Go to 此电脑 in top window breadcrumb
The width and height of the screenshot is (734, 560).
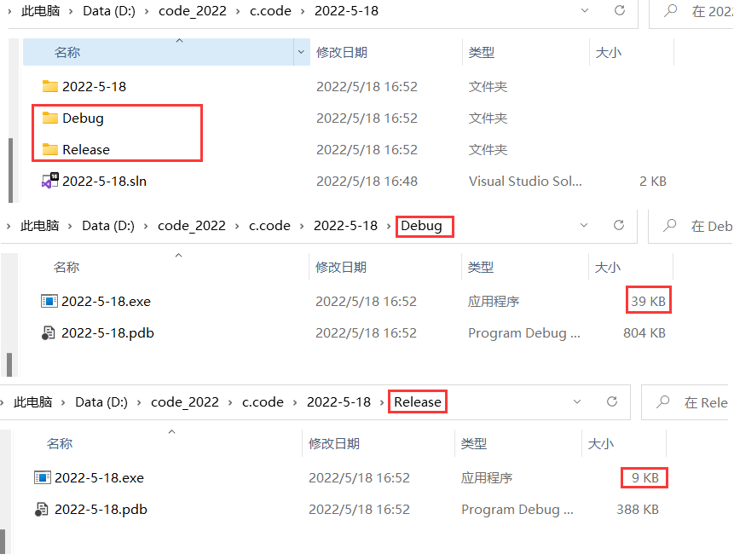40,11
